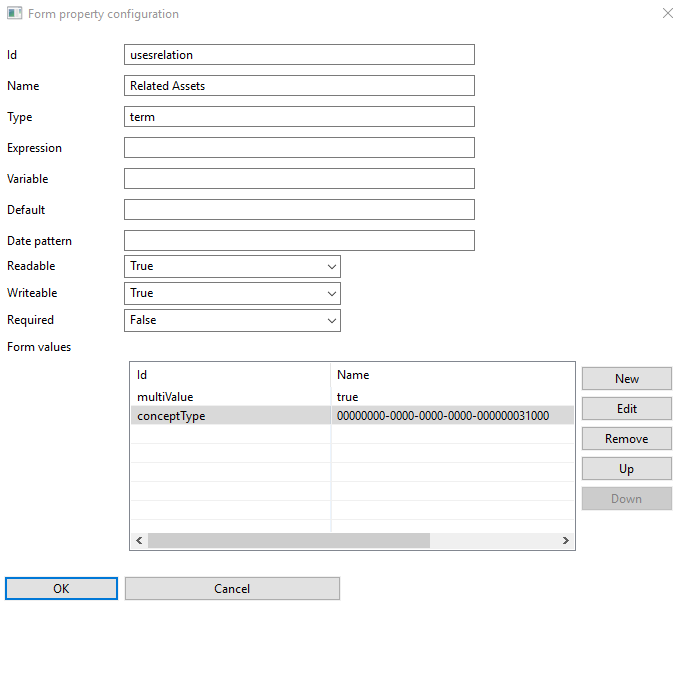Click the horizontal scrollbar right arrow
Image resolution: width=681 pixels, height=688 pixels.
pyautogui.click(x=565, y=541)
